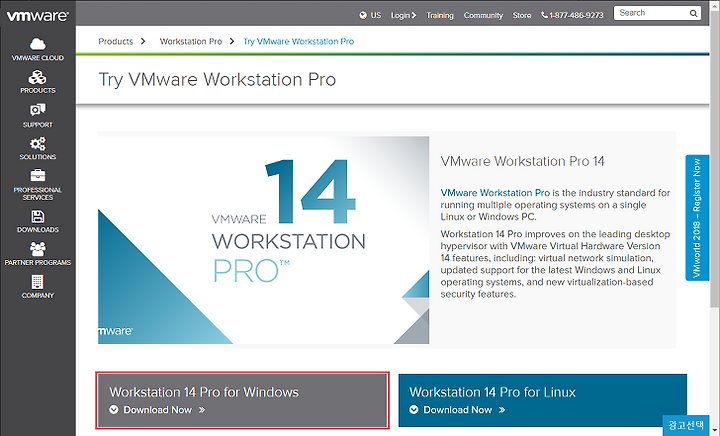This screenshot has height=436, width=720.
Task: Open the Login menu
Action: pyautogui.click(x=403, y=15)
